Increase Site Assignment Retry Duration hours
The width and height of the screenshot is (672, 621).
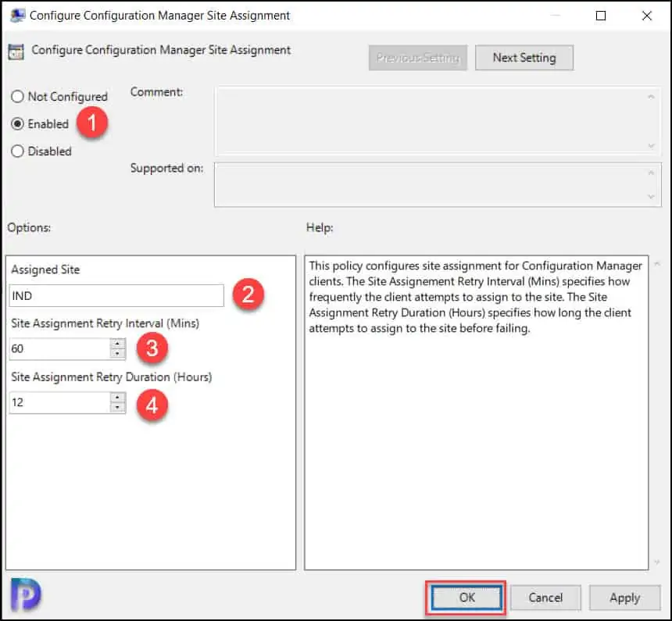click(x=118, y=398)
